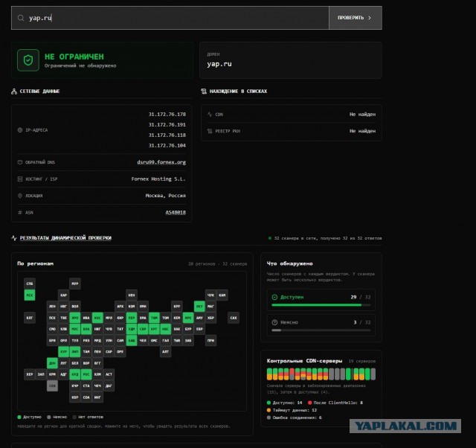Select the АЛТ region tile
The width and height of the screenshot is (476, 448).
pyautogui.click(x=165, y=352)
